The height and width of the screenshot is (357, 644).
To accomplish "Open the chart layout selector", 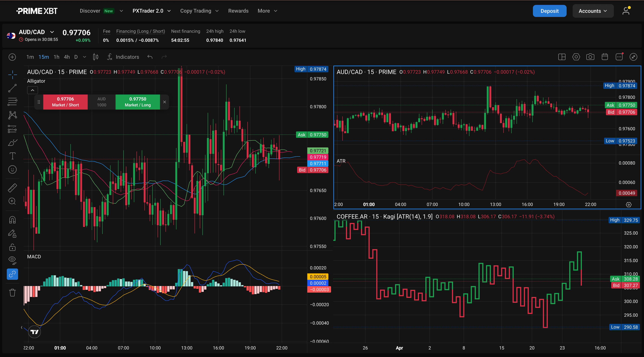I will coord(562,57).
